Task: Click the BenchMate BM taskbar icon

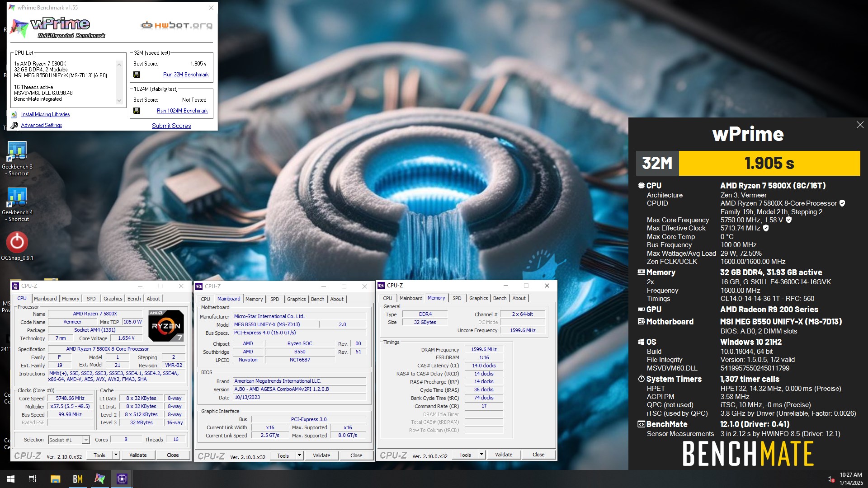Action: click(x=78, y=479)
